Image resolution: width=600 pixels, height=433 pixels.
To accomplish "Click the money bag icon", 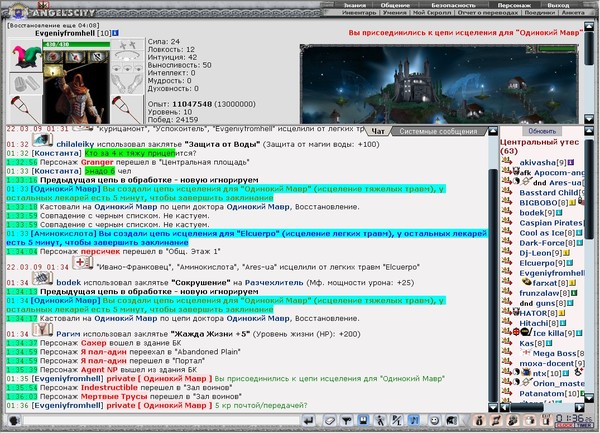I will (479, 421).
